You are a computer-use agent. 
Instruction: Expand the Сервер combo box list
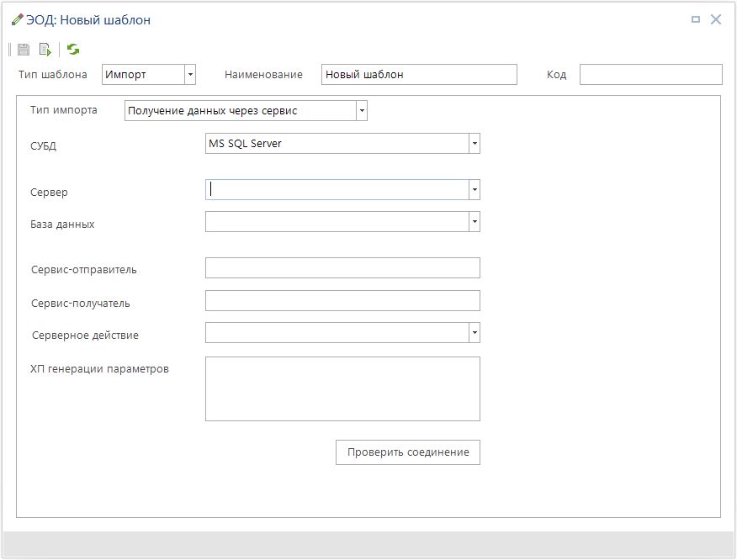[475, 190]
